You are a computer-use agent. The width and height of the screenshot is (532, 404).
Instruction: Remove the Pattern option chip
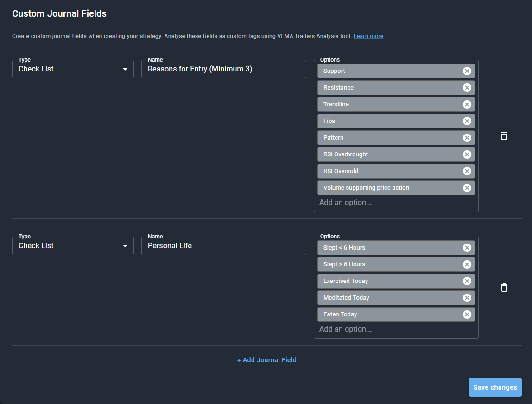pos(467,137)
